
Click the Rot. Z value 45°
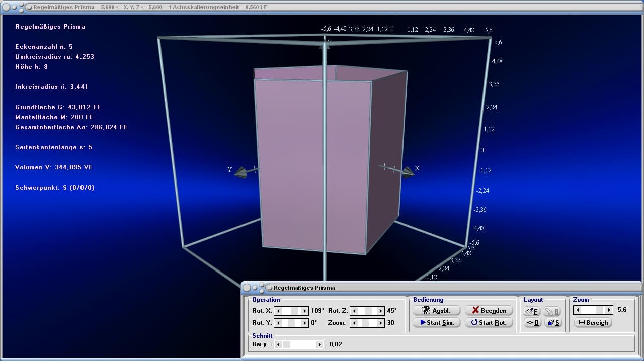[x=391, y=310]
